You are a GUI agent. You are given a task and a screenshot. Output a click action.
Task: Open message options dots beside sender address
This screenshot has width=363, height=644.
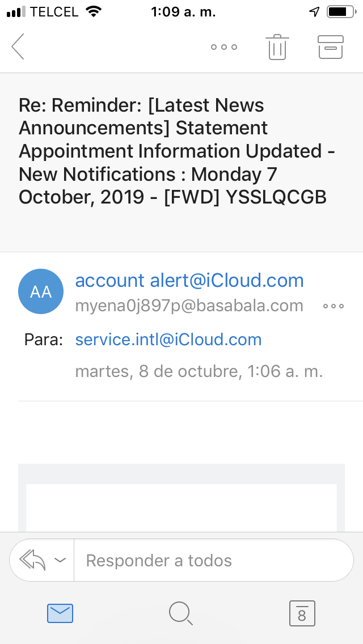[x=334, y=306]
